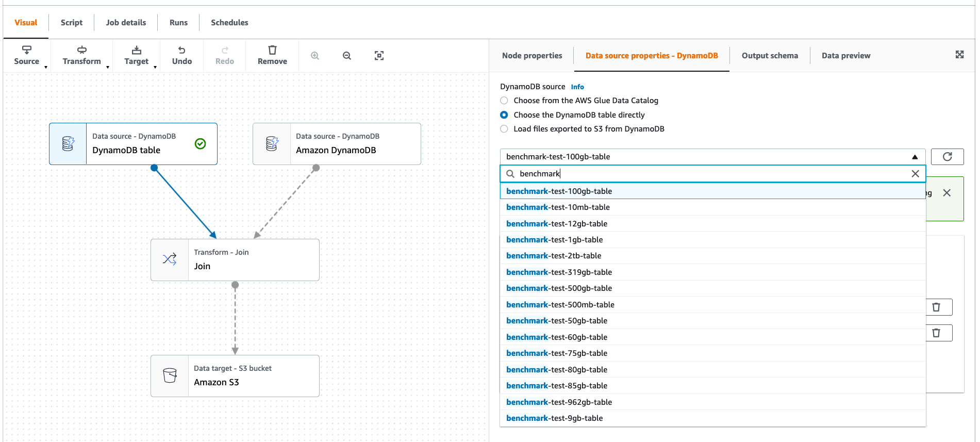Viewport: 980px width, 442px height.
Task: Open the DynamoDB source Info link
Action: coord(577,87)
